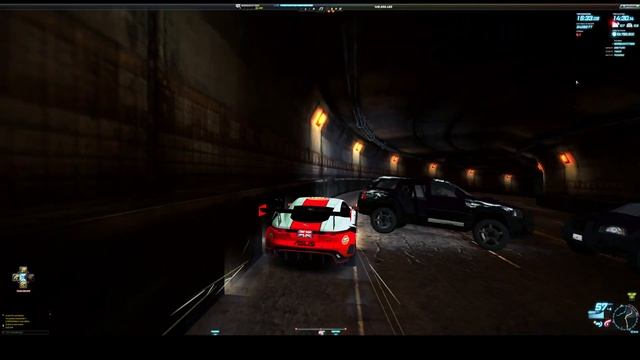Click inside the chat message input field
This screenshot has width=640, height=360.
click(26, 332)
